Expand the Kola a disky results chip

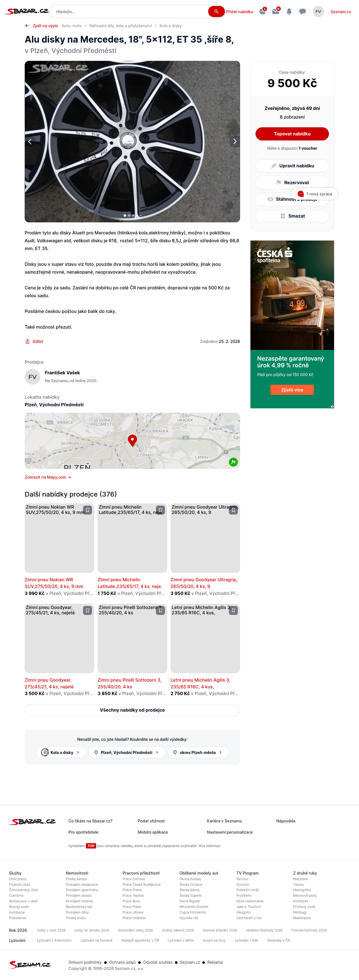[x=61, y=752]
